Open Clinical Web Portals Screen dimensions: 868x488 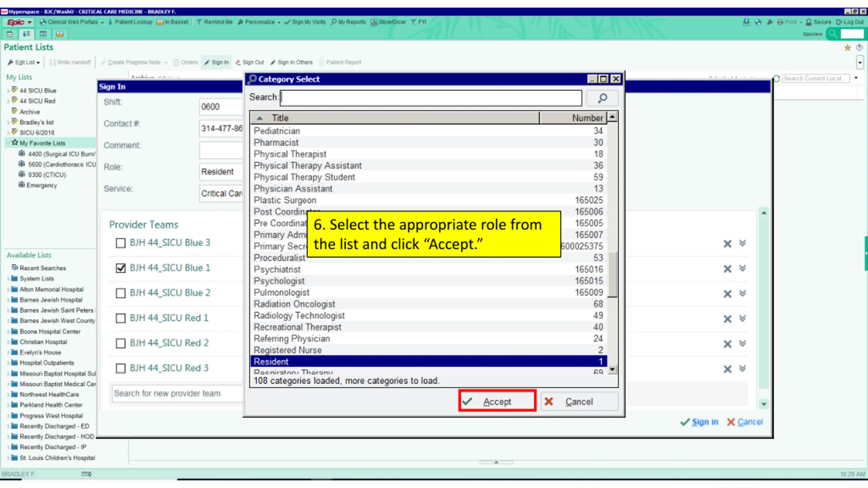click(x=71, y=22)
